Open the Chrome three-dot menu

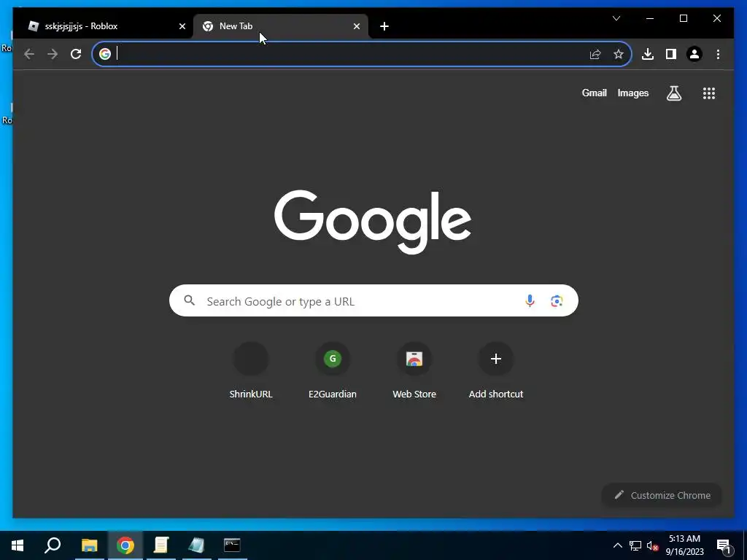(x=718, y=54)
